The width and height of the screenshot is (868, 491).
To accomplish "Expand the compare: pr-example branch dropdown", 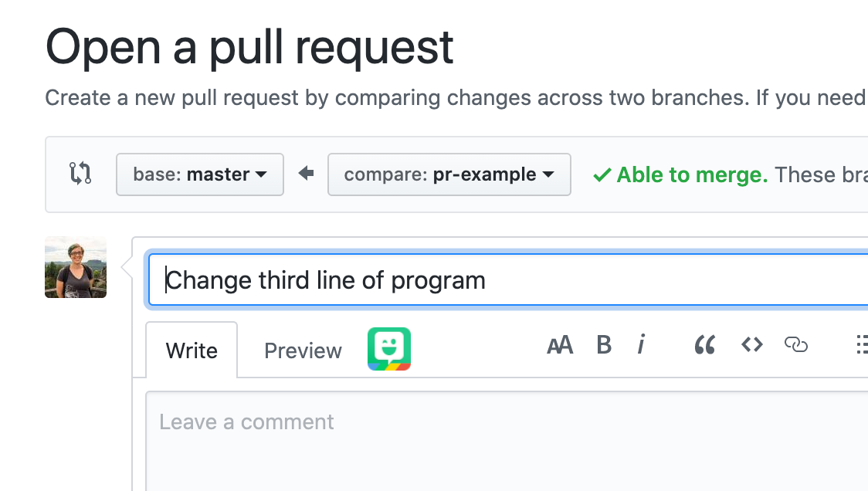I will pyautogui.click(x=449, y=174).
